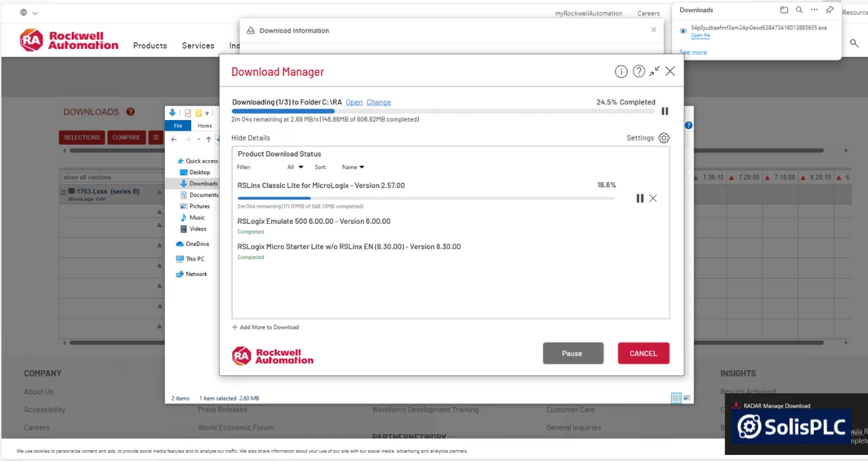Viewport: 868px width, 461px height.
Task: Open the help question mark icon
Action: tap(638, 71)
